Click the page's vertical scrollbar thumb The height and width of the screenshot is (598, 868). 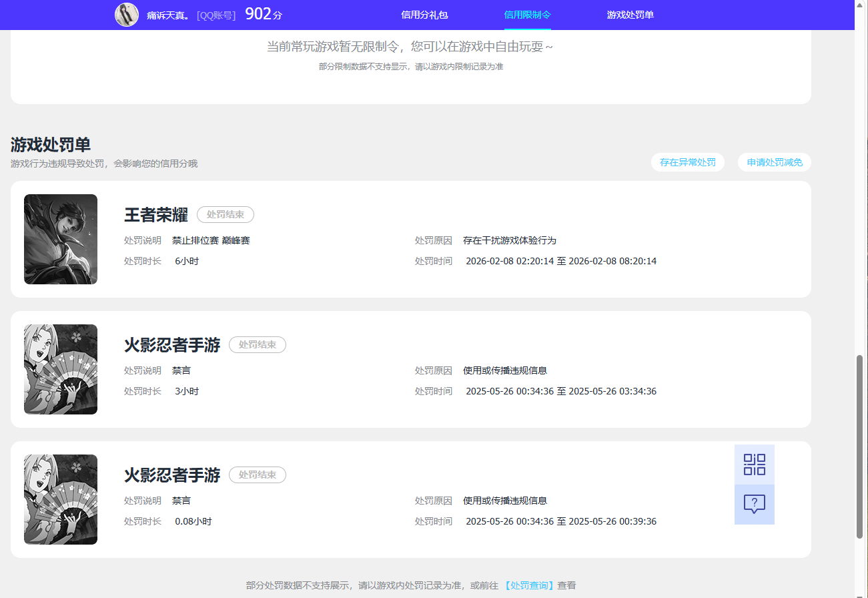(x=859, y=446)
